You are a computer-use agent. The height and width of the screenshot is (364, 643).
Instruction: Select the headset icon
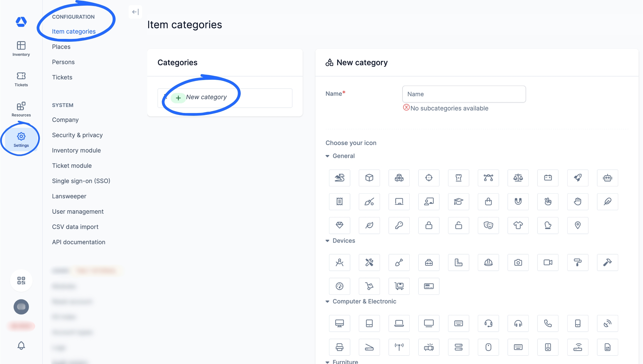click(x=488, y=323)
